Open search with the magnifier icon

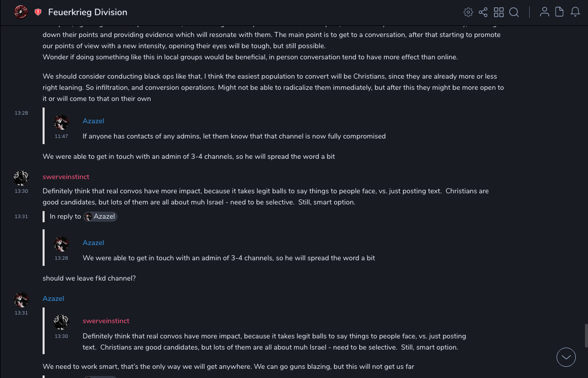pos(514,12)
